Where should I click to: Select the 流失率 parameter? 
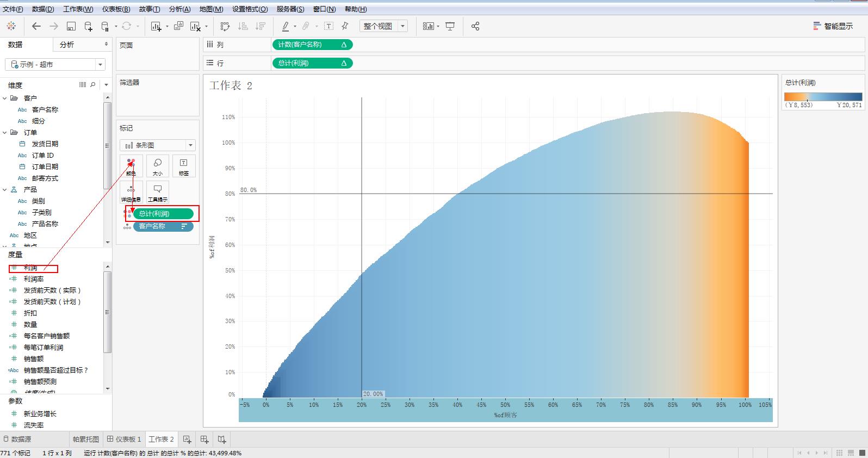34,425
